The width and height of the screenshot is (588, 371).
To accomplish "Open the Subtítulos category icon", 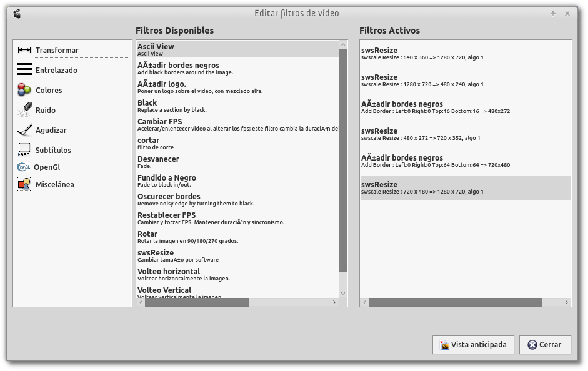I will tap(24, 150).
